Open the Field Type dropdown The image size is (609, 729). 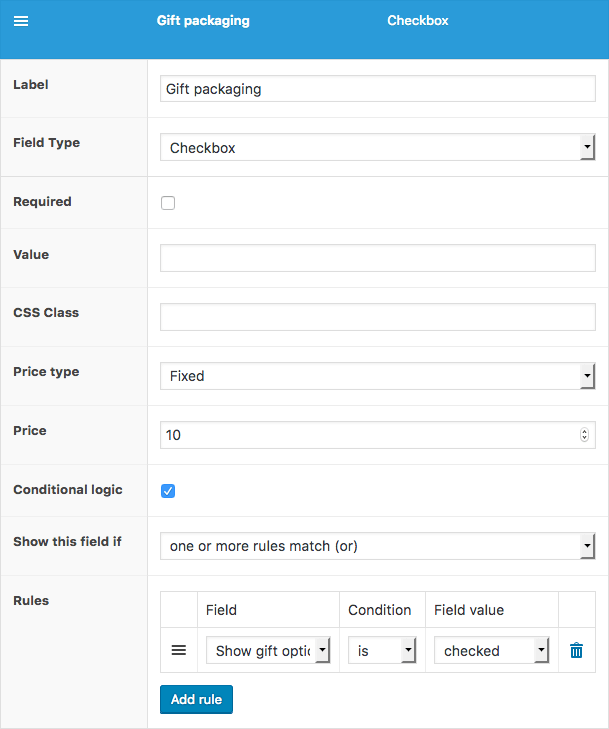377,148
